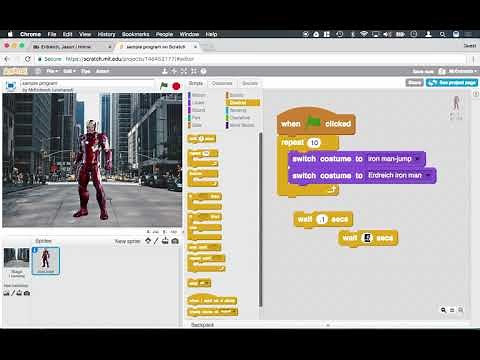The height and width of the screenshot is (360, 480).
Task: Select the Shrink sprite tool in toolbar
Action: (194, 71)
